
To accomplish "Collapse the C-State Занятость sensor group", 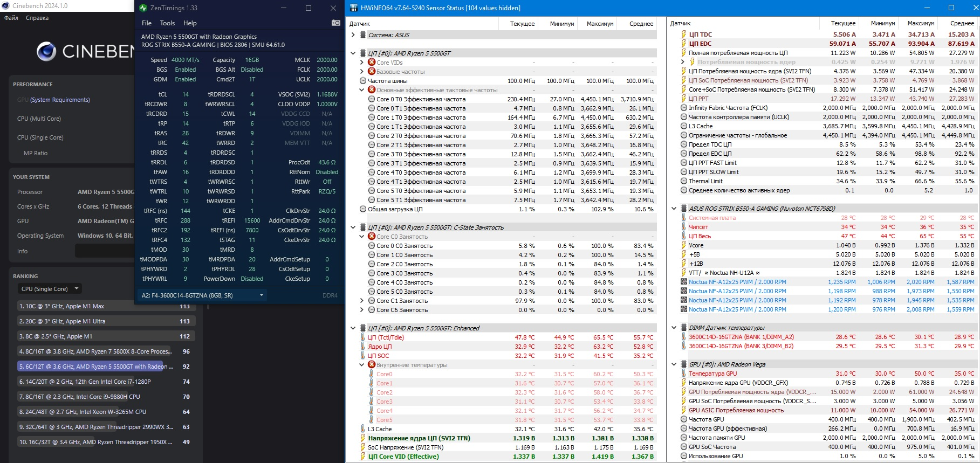I will point(353,227).
